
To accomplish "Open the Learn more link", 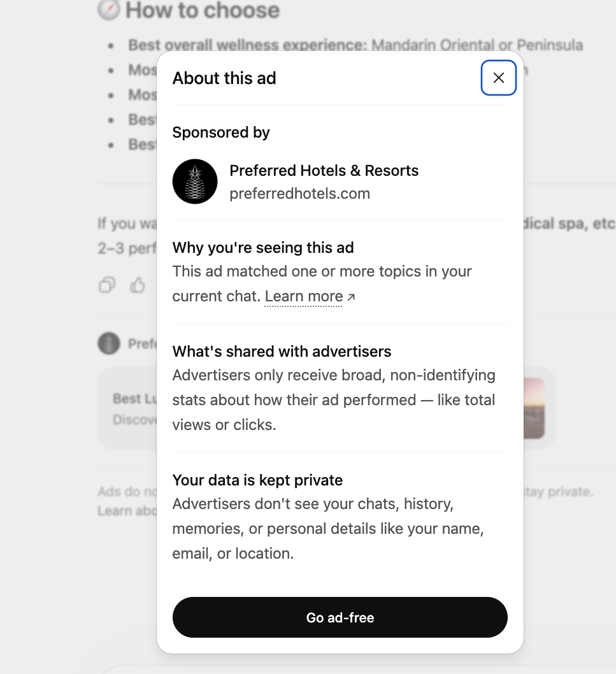I will [304, 296].
